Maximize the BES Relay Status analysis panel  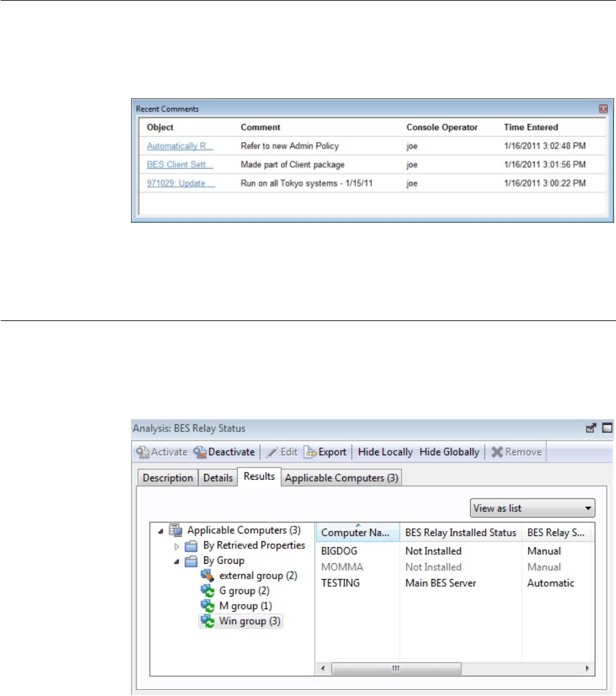tap(606, 428)
